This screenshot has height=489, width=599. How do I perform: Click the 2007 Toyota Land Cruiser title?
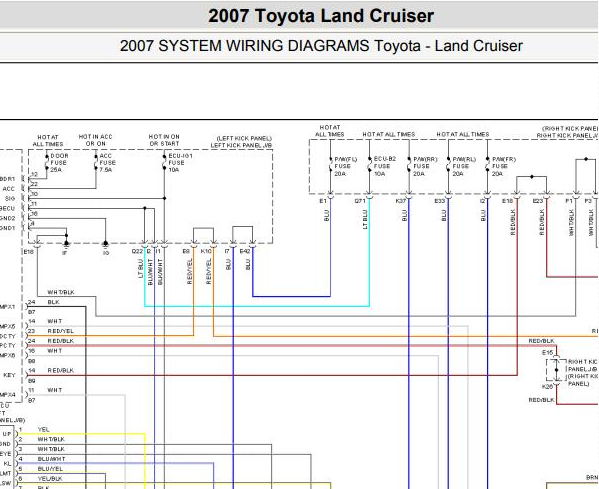321,16
